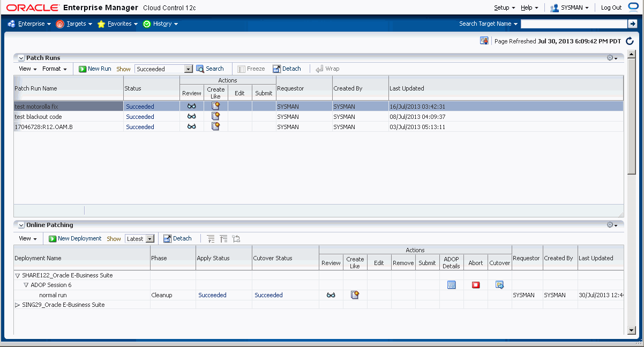Open Online Patching View menu
This screenshot has height=347, width=644.
pyautogui.click(x=28, y=238)
